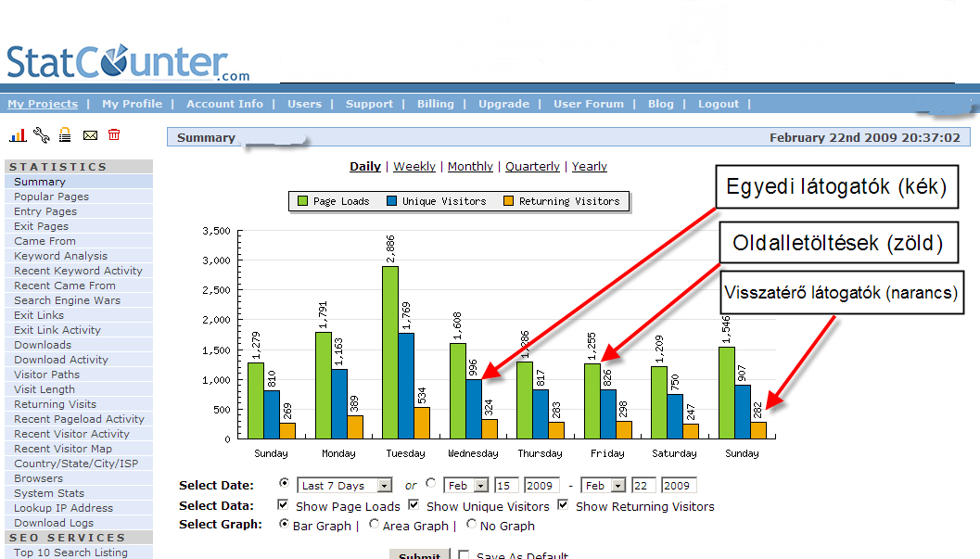Click the orange Returning Visitors legend swatch
This screenshot has height=559, width=980.
coord(509,201)
